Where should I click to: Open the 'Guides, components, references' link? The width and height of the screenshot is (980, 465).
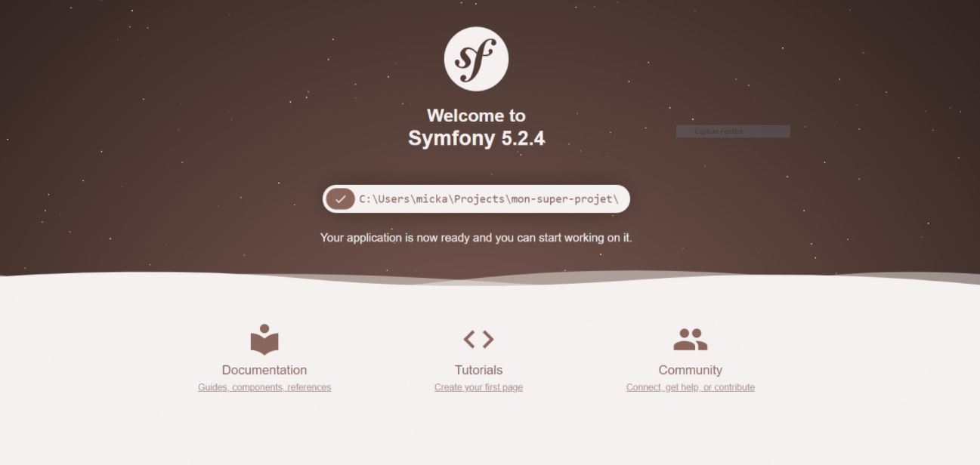pos(264,387)
